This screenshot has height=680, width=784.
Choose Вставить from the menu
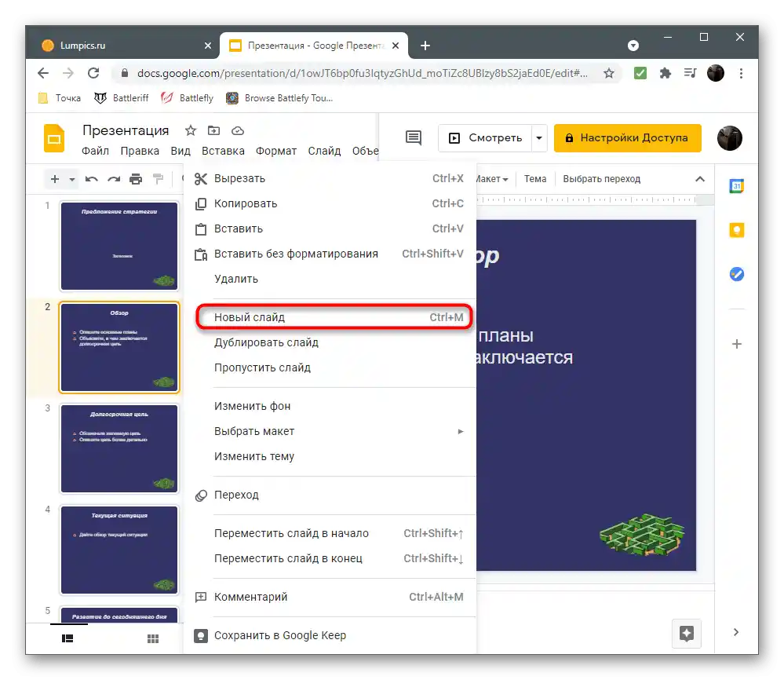click(x=330, y=228)
